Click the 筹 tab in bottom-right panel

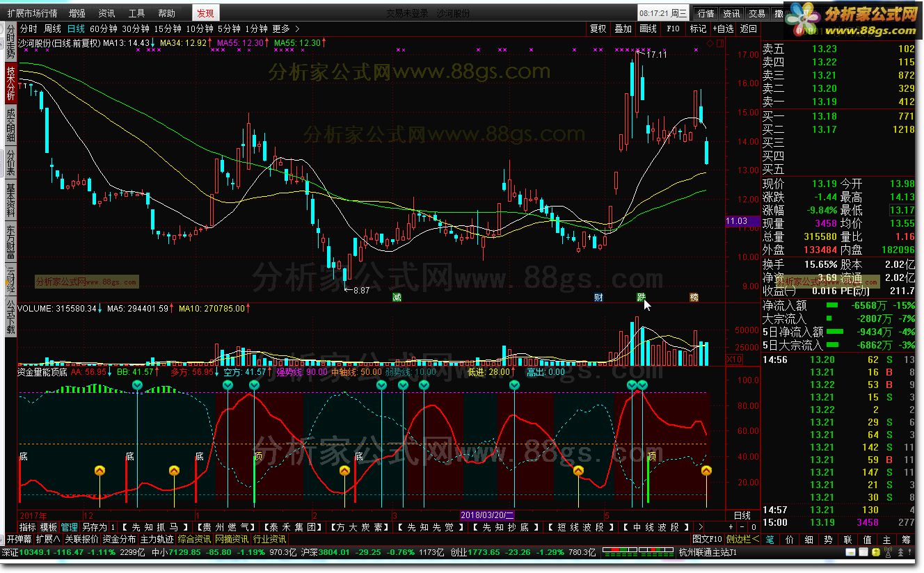[x=906, y=539]
